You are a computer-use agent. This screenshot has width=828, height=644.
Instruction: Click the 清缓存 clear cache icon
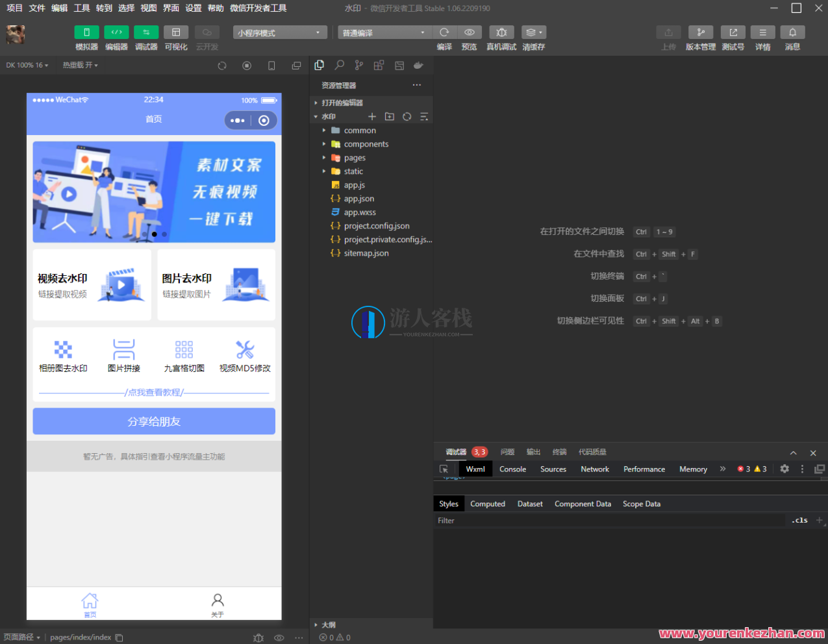click(x=531, y=32)
